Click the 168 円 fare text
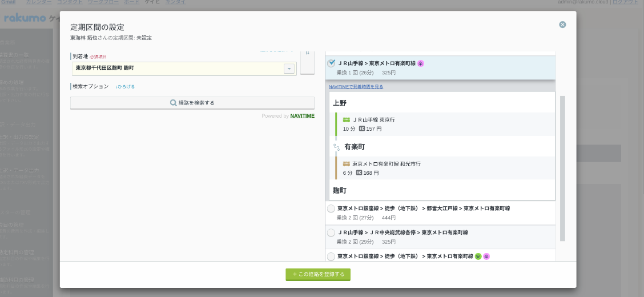The width and height of the screenshot is (644, 297). [371, 174]
